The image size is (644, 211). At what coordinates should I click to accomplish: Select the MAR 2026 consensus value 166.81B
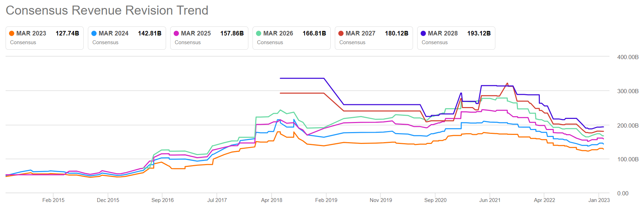314,33
